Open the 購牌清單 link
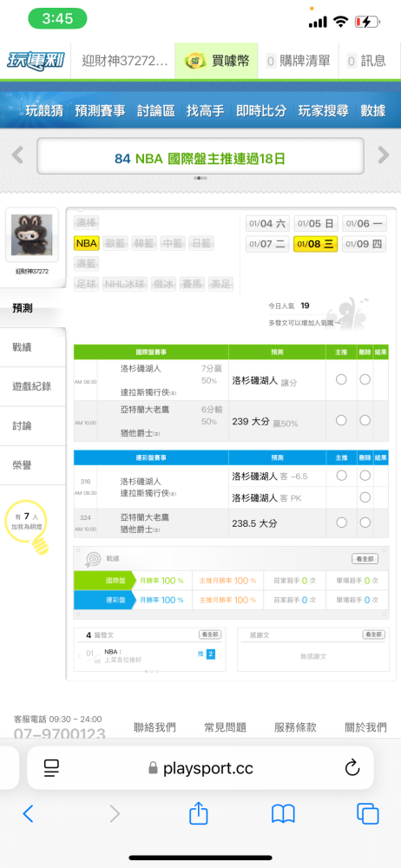The image size is (401, 868). click(299, 61)
